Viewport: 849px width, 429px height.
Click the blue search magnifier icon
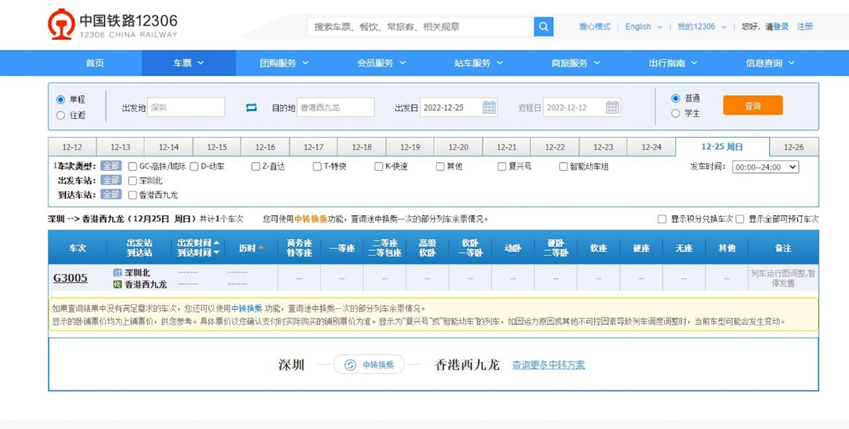click(543, 27)
